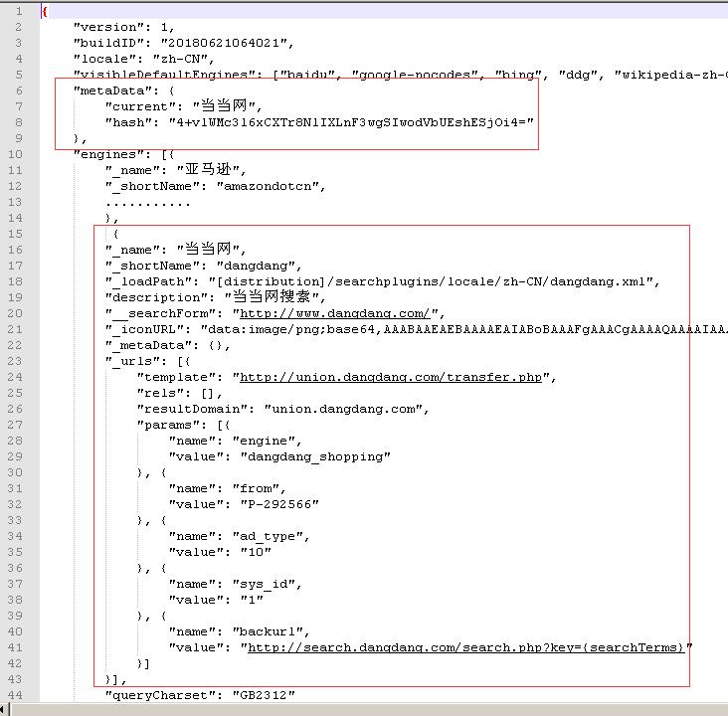Click the hash value string

click(x=351, y=122)
